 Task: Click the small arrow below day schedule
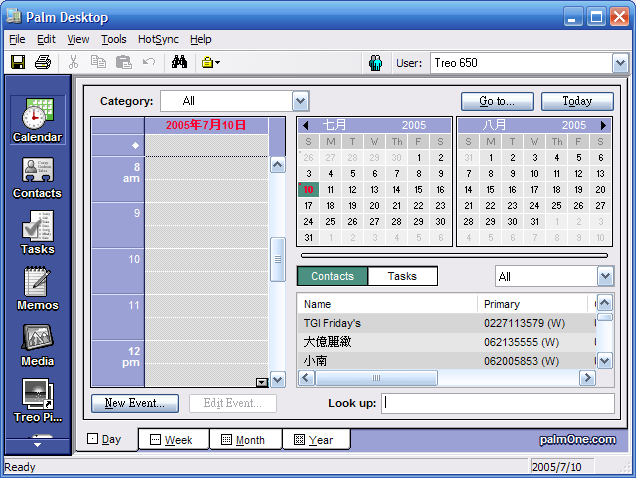point(262,382)
